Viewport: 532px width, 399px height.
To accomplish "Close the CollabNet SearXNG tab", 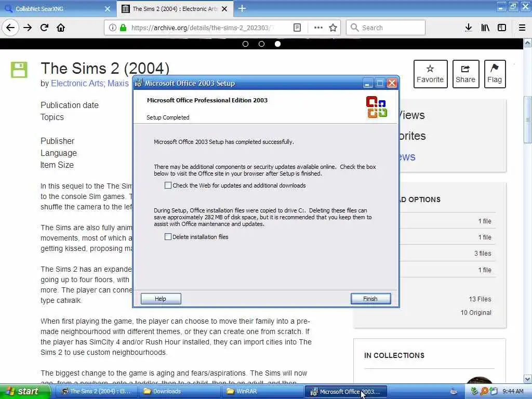I will pyautogui.click(x=108, y=9).
